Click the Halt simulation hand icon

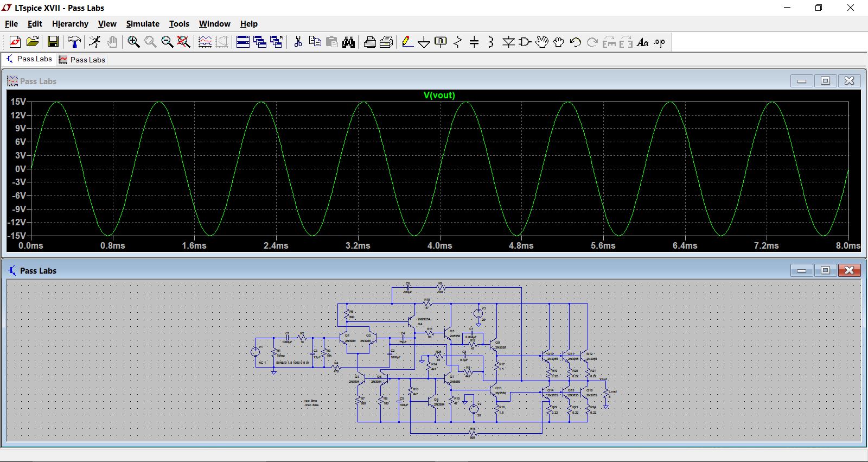click(112, 42)
